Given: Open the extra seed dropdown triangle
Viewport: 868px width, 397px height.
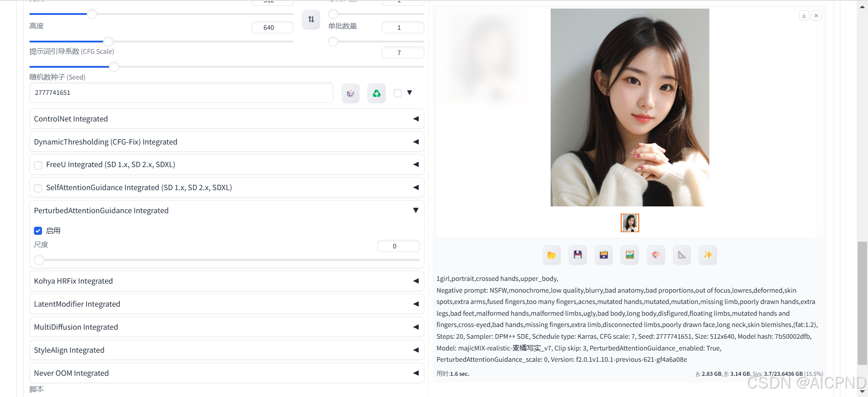Looking at the screenshot, I should click(x=410, y=93).
